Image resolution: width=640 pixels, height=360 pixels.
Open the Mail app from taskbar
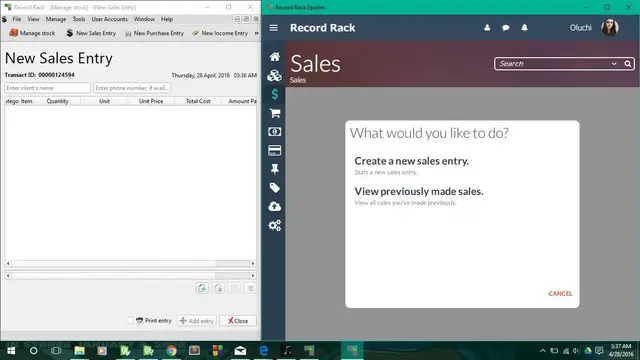tap(240, 351)
